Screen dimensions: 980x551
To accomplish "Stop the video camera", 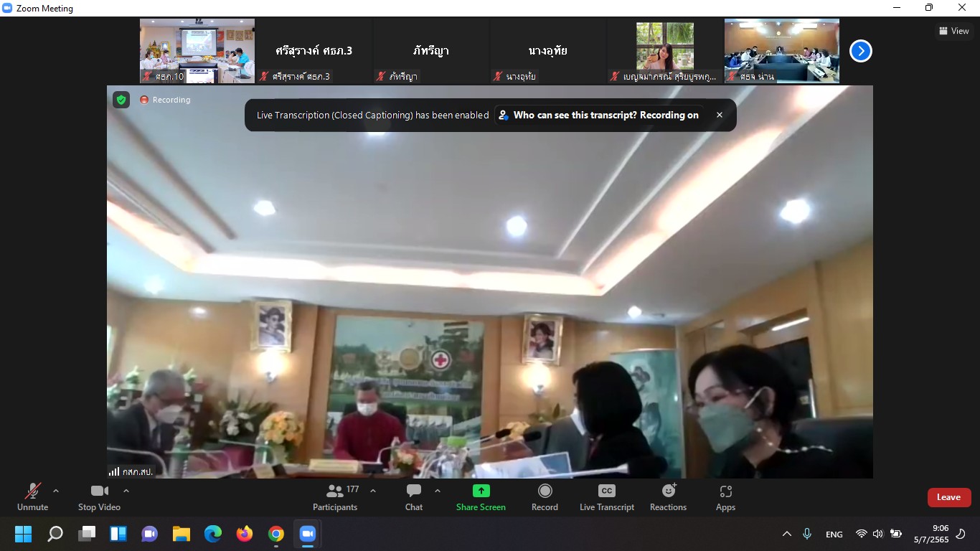I will coord(99,497).
